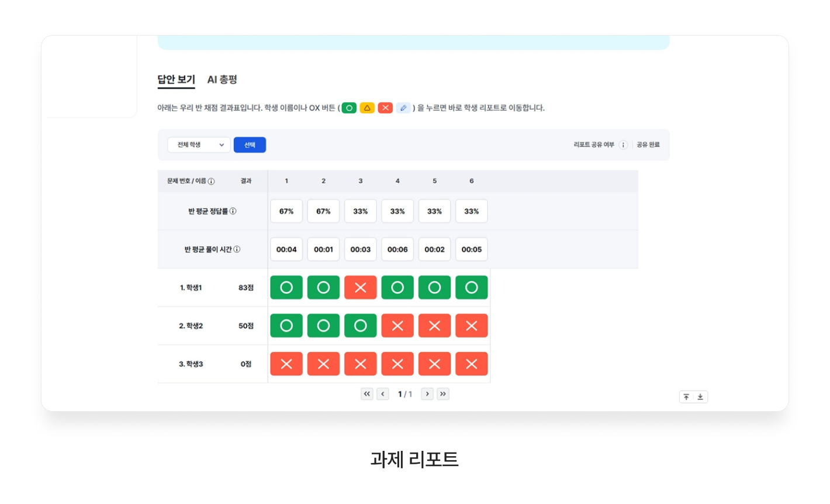830x504 pixels.
Task: Go to the first page with double-left arrows
Action: (366, 394)
